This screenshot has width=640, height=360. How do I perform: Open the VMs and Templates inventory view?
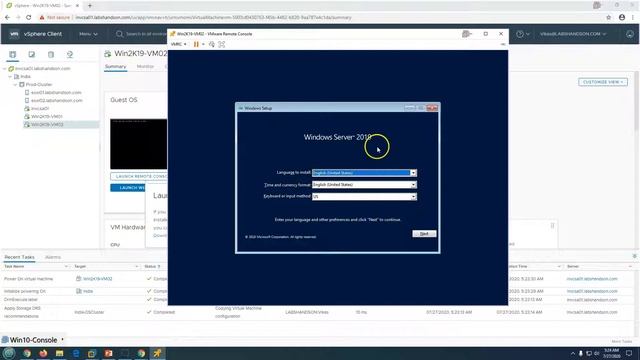pyautogui.click(x=32, y=54)
